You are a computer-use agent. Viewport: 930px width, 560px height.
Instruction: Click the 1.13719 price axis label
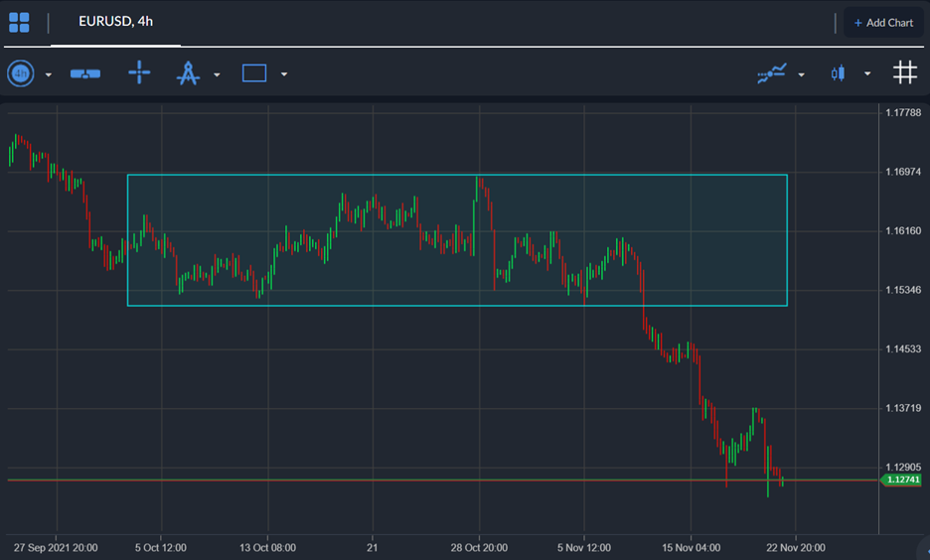tap(903, 408)
